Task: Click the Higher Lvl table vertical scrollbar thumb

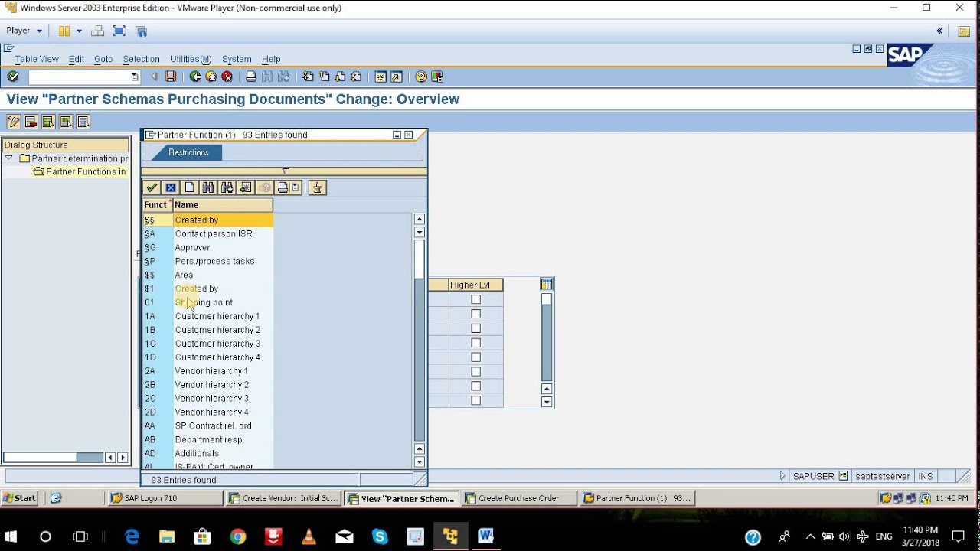Action: pyautogui.click(x=547, y=300)
